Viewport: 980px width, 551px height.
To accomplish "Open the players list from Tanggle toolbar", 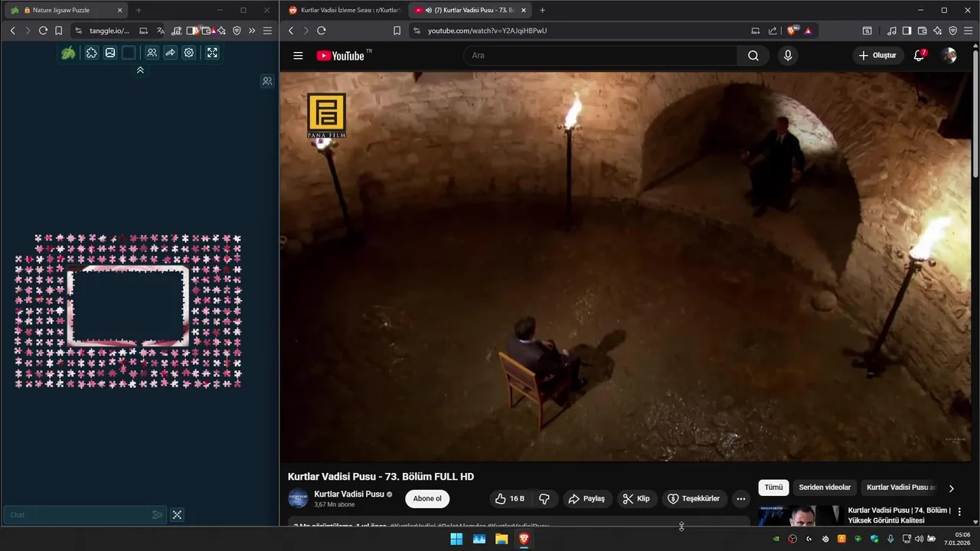I will [152, 53].
